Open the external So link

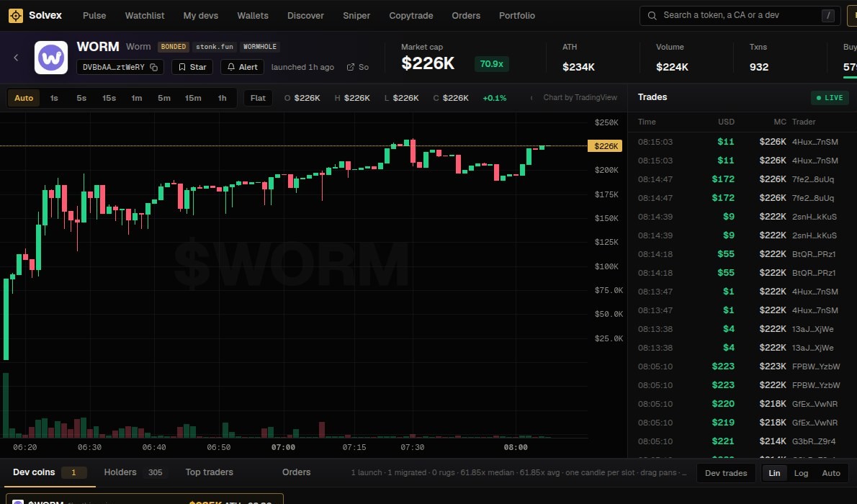pos(358,67)
